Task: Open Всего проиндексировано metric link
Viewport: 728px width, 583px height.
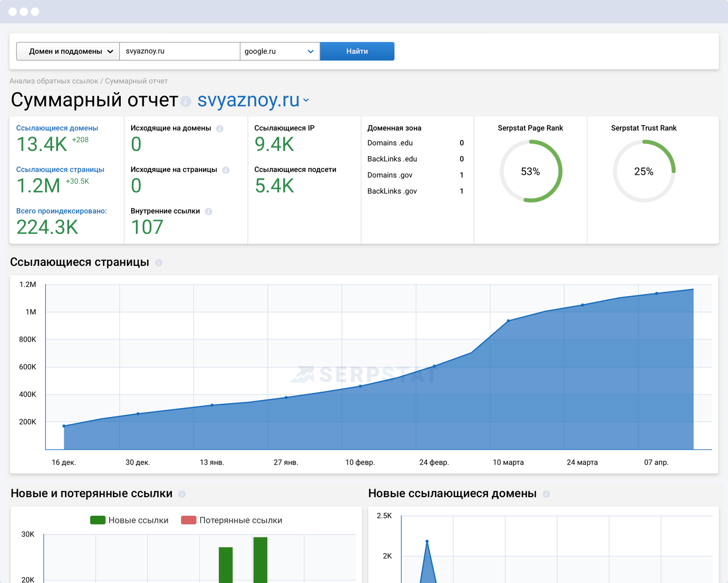Action: [61, 211]
